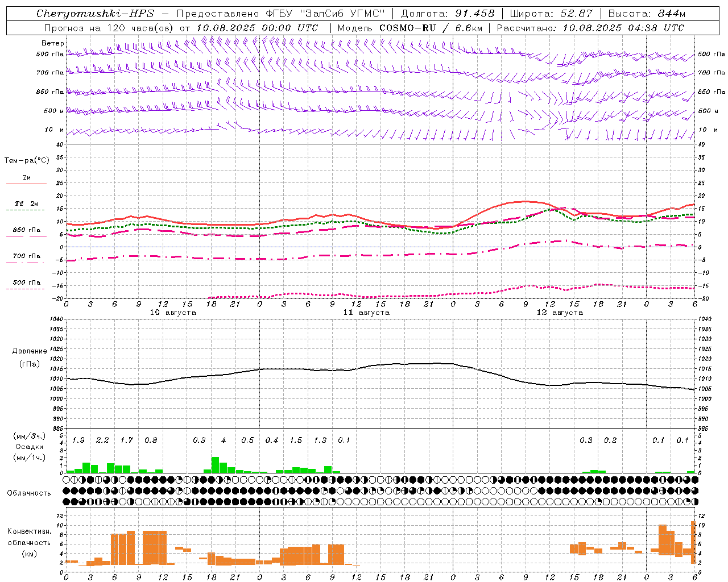Click the precipitation value "1.5"

296,440
